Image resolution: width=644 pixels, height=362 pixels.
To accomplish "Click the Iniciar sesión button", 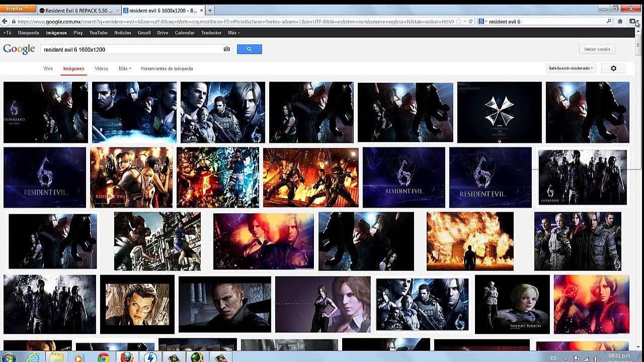I will (x=597, y=49).
